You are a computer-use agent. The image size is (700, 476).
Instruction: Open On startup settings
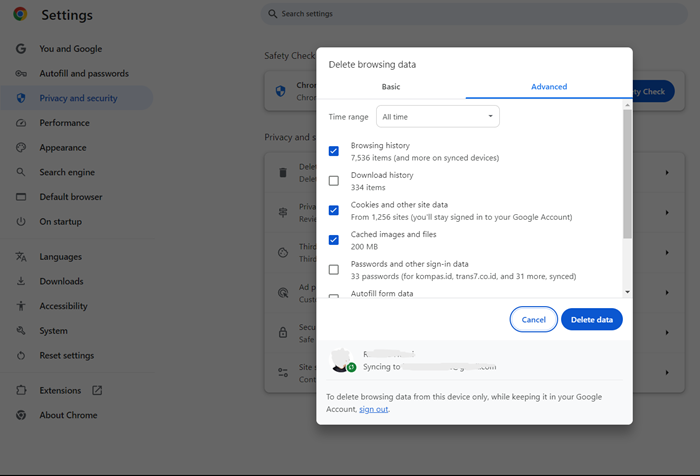pyautogui.click(x=60, y=221)
